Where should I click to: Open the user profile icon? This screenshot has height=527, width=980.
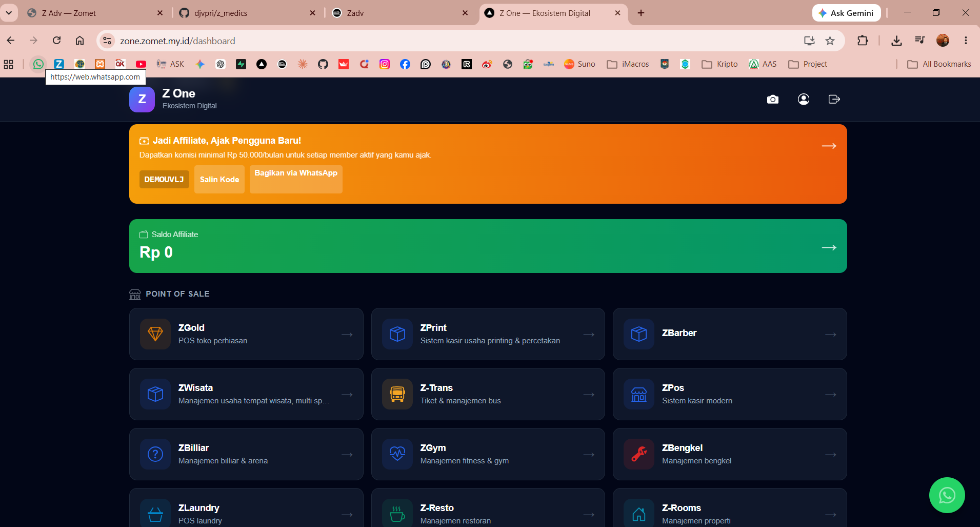tap(804, 99)
